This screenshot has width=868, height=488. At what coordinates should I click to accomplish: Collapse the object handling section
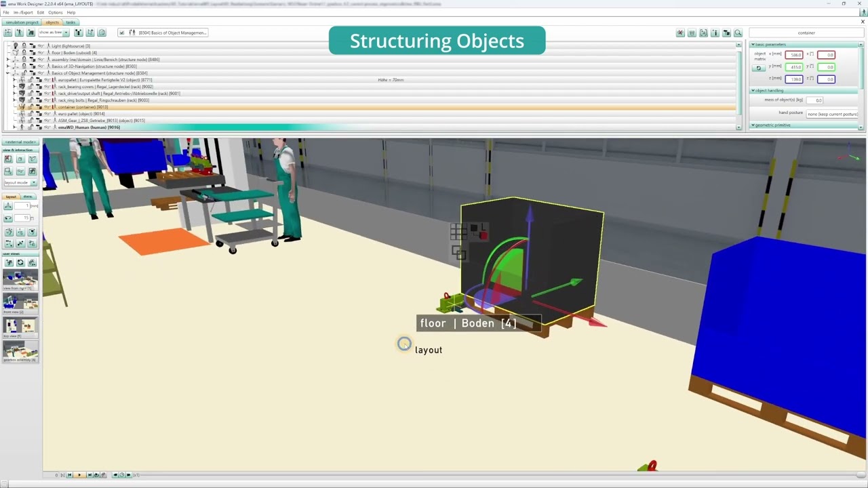pyautogui.click(x=754, y=91)
